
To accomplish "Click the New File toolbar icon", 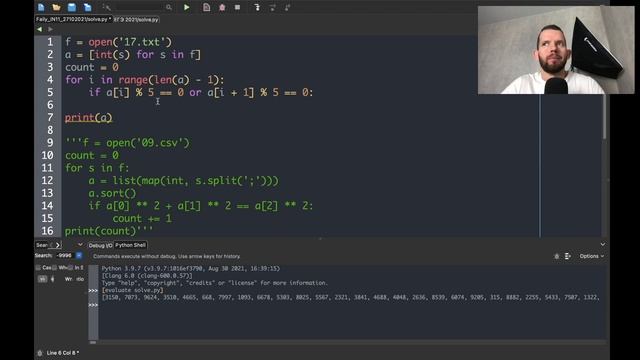I will coord(41,7).
